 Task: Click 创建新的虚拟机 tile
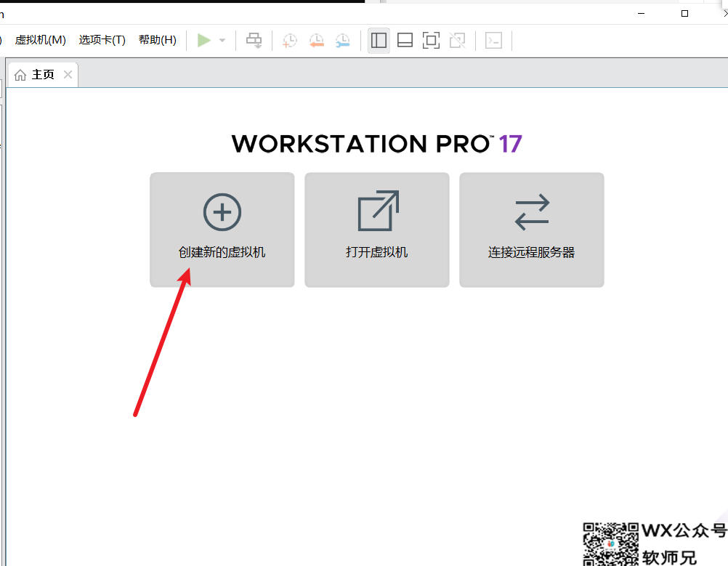click(222, 230)
